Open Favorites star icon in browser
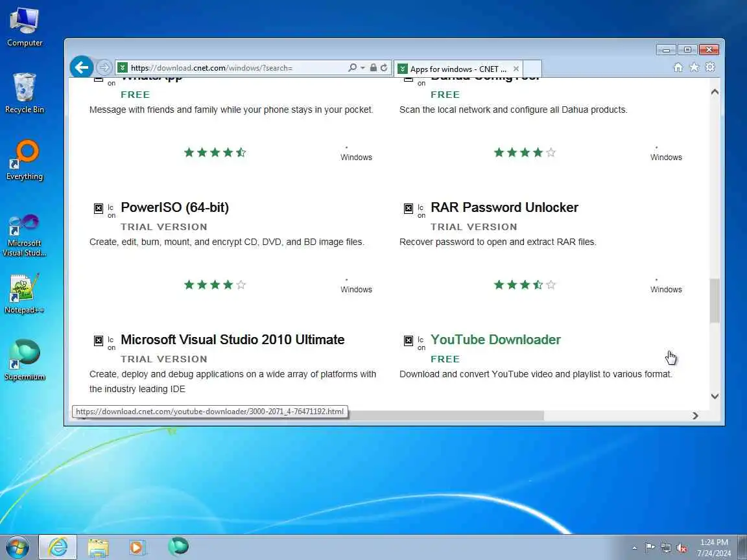The width and height of the screenshot is (747, 560). [x=694, y=67]
